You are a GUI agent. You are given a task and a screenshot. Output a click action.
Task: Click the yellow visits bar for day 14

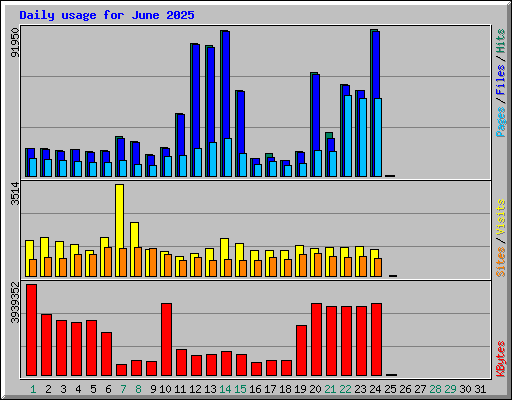(224, 249)
